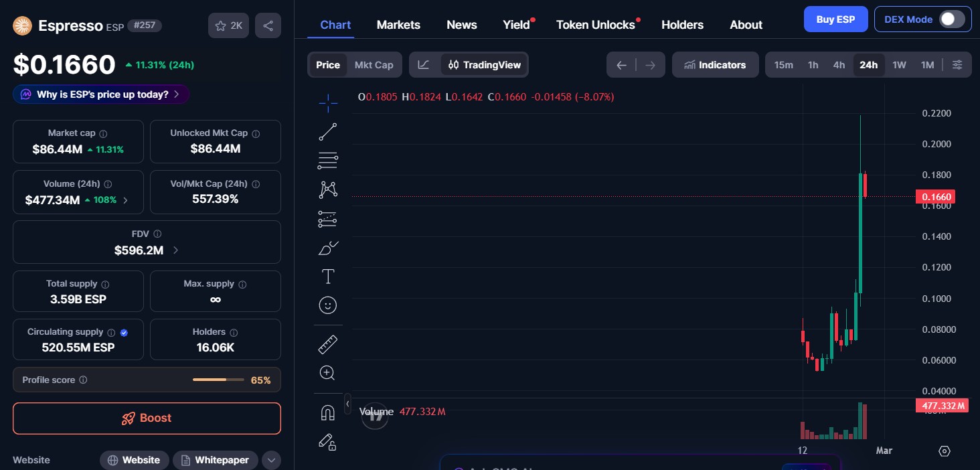Select the brush drawing tool

pyautogui.click(x=327, y=248)
